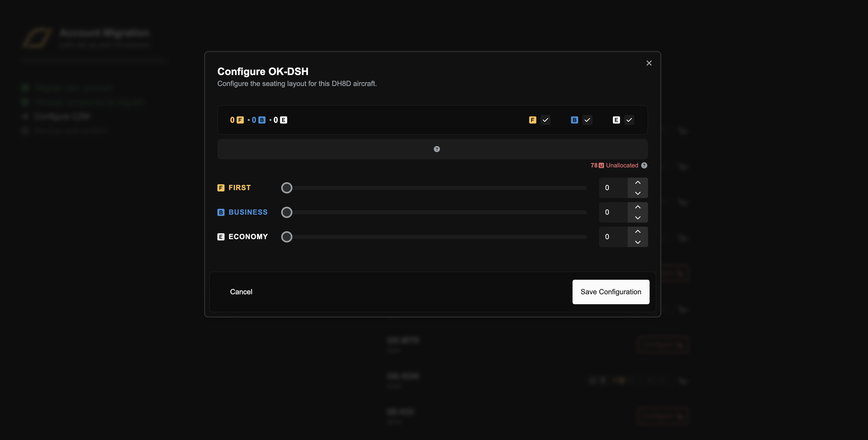
Task: Click the F icon beside the FIRST label
Action: [x=221, y=188]
